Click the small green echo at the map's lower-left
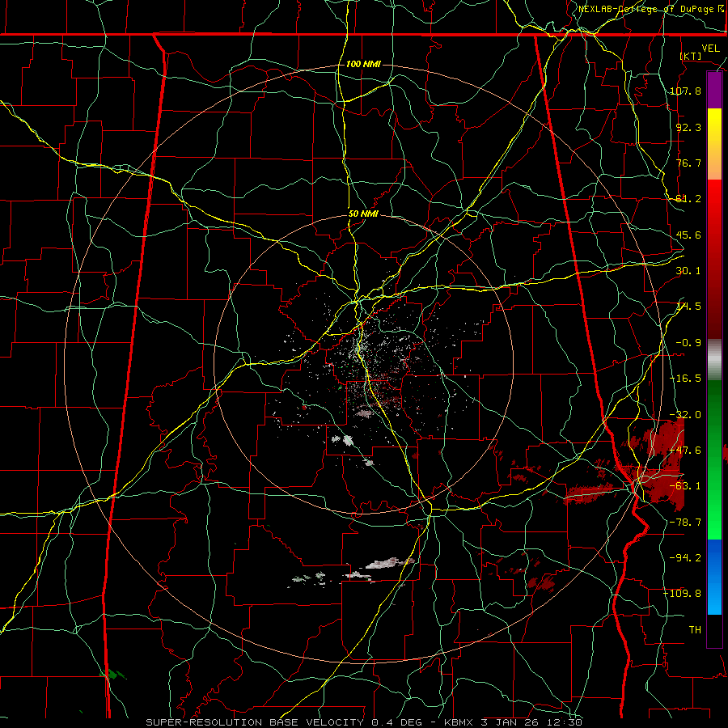The image size is (728, 728). pos(112,674)
